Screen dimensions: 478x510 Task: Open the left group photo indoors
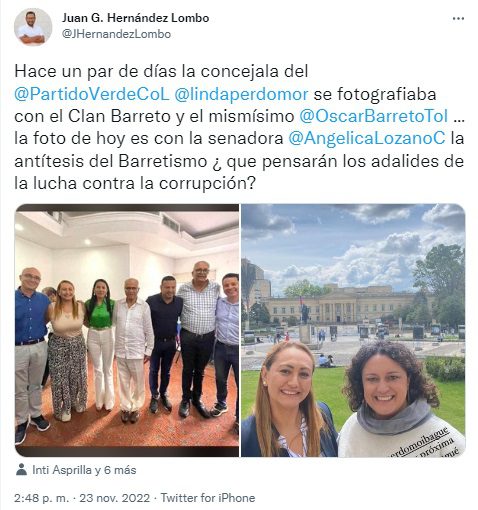click(x=127, y=330)
